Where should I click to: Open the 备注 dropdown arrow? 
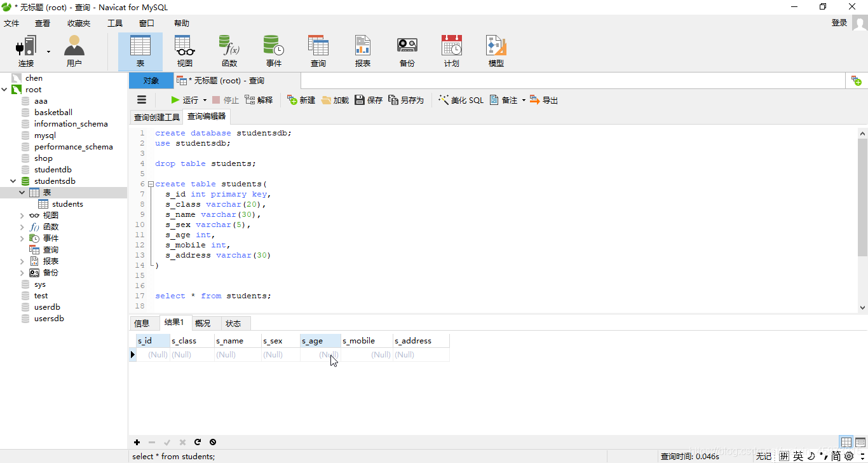click(x=524, y=100)
